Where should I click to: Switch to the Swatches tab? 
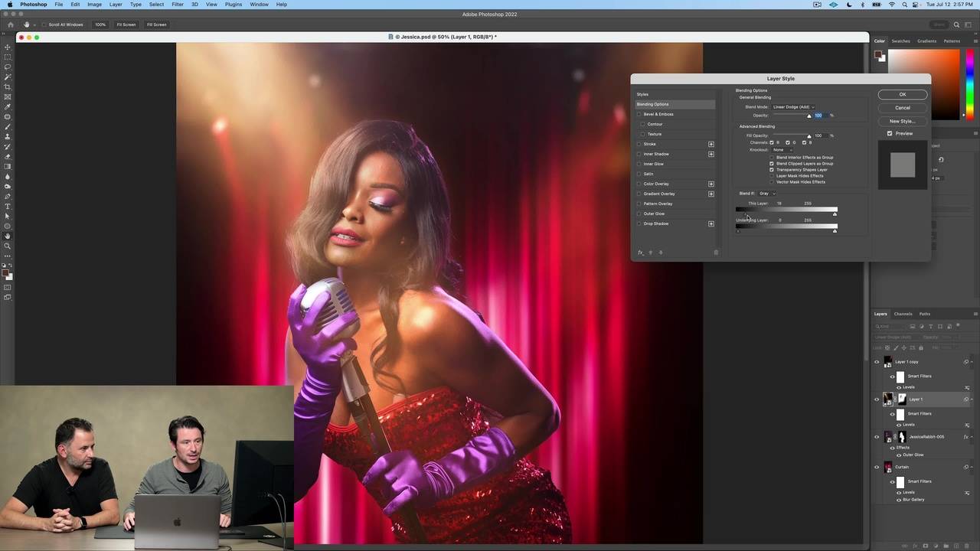(901, 41)
